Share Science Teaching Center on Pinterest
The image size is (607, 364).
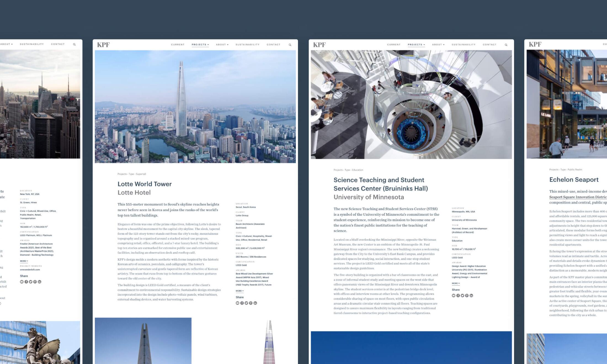467,296
